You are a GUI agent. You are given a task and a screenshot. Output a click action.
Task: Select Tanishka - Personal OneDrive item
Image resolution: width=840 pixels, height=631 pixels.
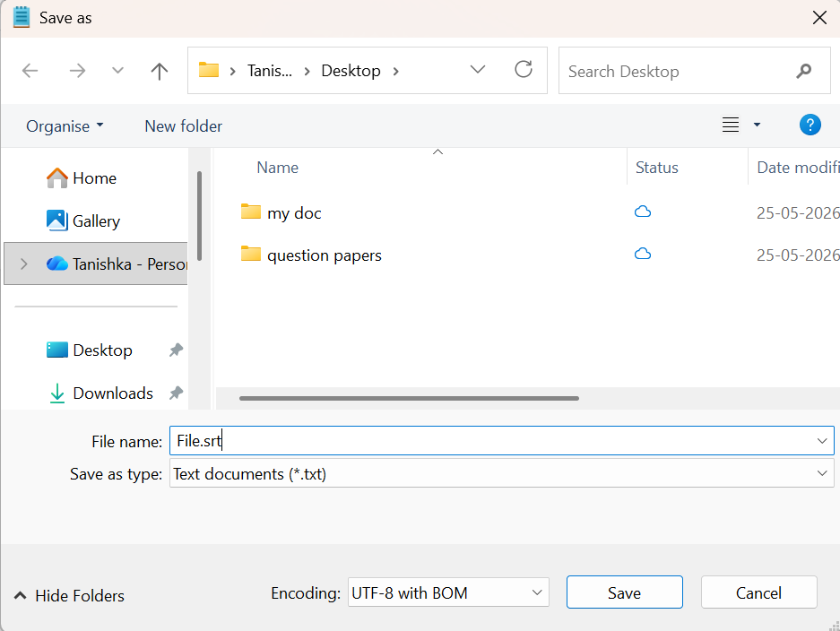click(x=96, y=264)
